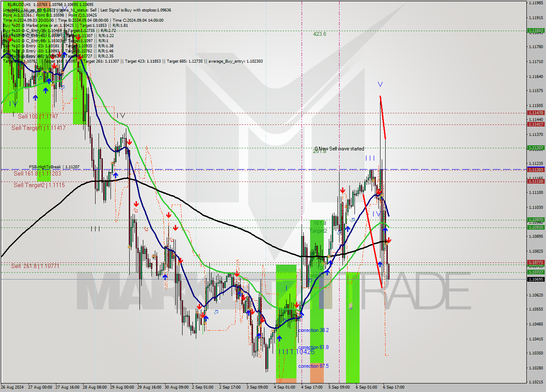Click the red 1.11470 price tag

point(536,113)
